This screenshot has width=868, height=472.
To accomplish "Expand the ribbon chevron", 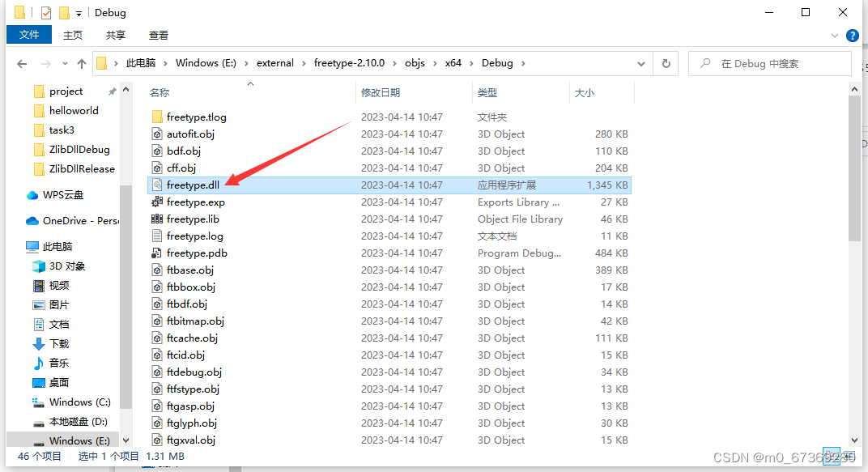I will coord(834,36).
